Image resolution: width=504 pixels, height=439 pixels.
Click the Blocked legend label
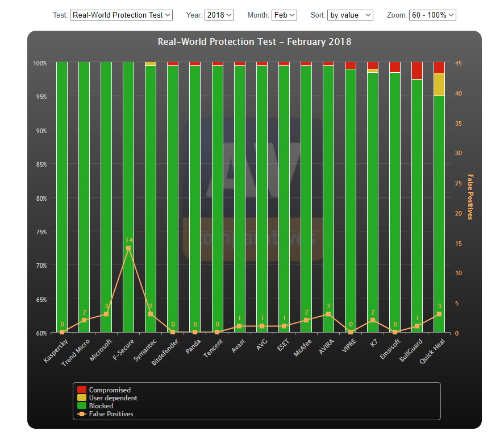pyautogui.click(x=101, y=406)
